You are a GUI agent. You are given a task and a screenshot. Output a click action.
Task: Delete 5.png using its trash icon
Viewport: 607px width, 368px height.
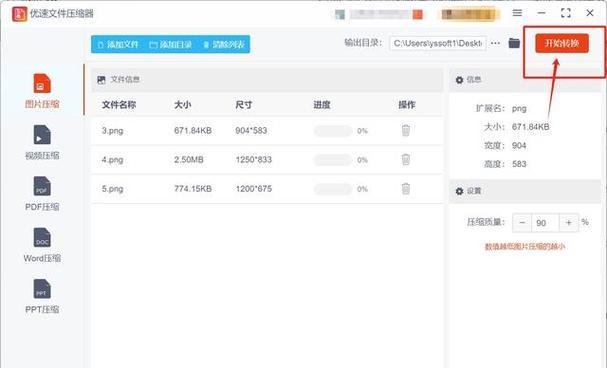tap(406, 188)
